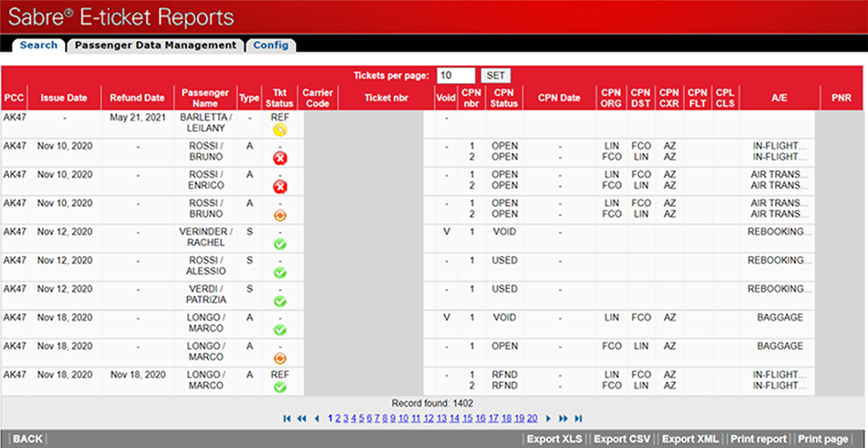This screenshot has width=868, height=448.
Task: Open results page 5
Action: point(362,419)
